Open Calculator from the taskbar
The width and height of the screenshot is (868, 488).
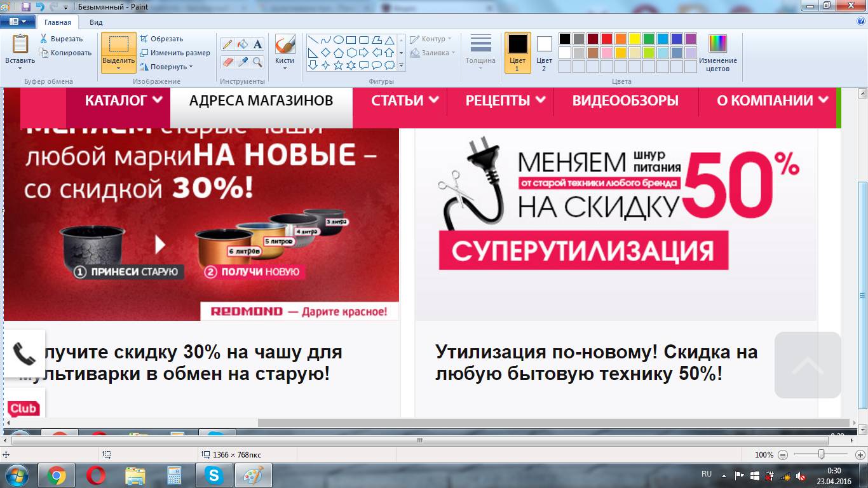tap(173, 475)
